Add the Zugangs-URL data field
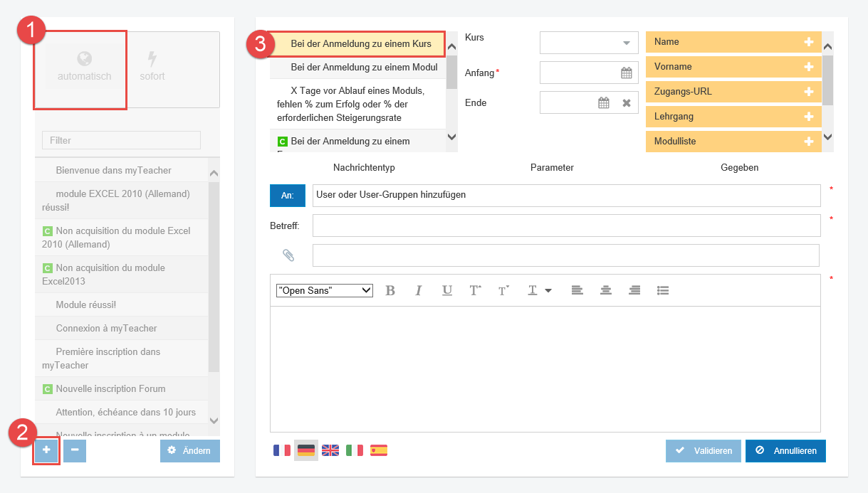 pyautogui.click(x=808, y=92)
